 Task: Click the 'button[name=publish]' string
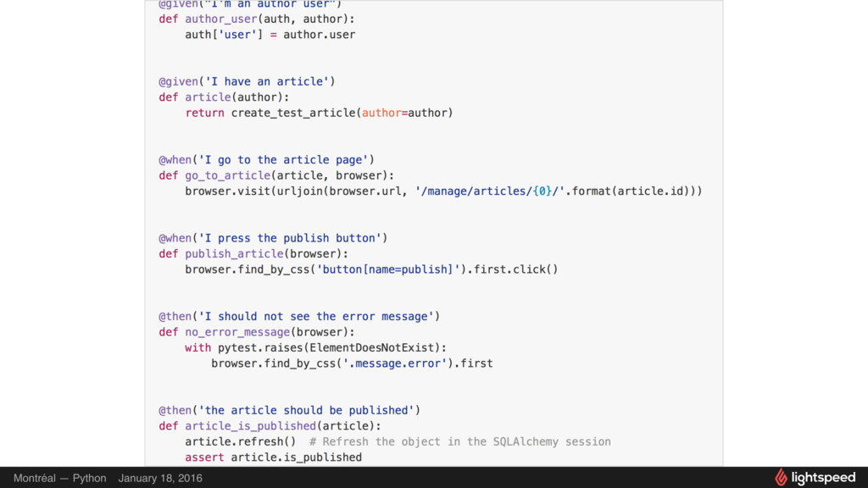tap(388, 269)
